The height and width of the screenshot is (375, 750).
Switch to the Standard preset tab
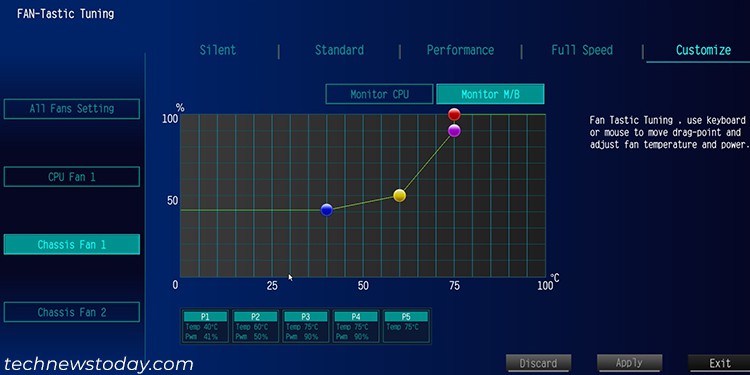pos(339,50)
